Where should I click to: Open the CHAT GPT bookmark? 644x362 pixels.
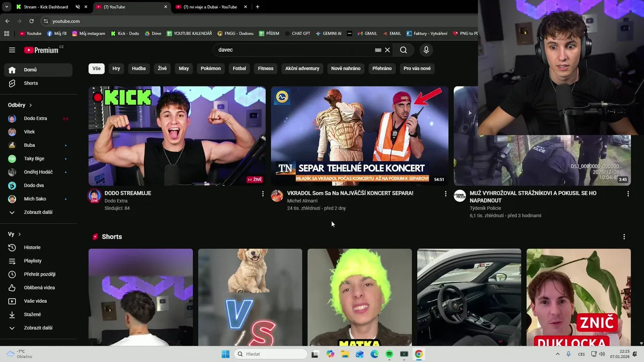pyautogui.click(x=297, y=34)
